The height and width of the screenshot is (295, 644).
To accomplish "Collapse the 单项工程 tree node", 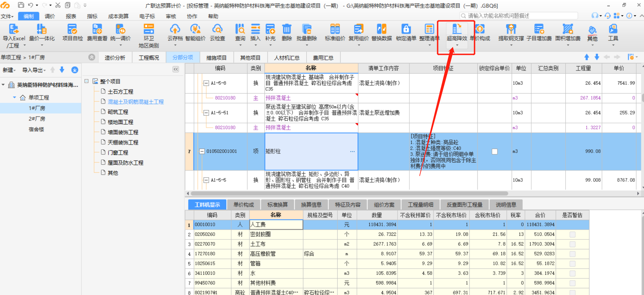I will (15, 98).
